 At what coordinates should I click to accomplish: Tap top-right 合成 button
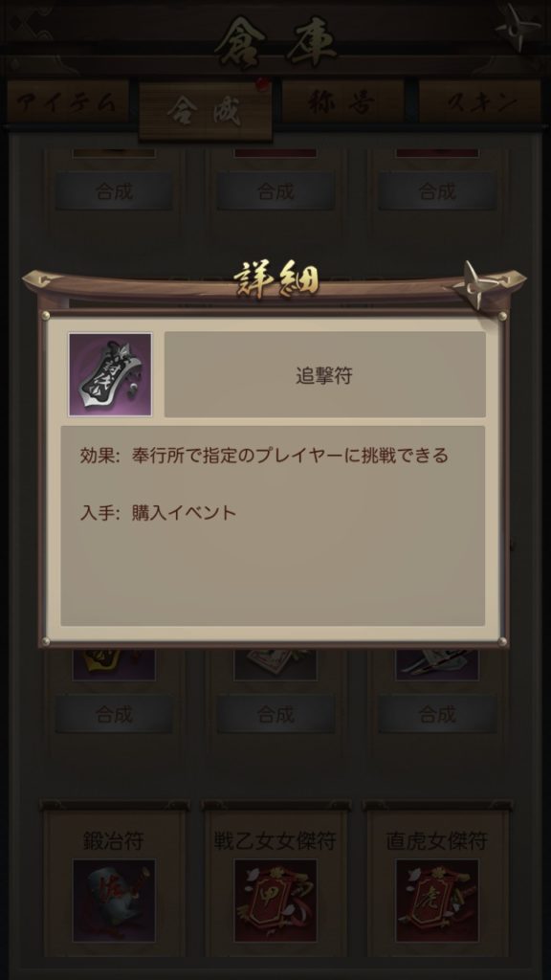point(437,191)
